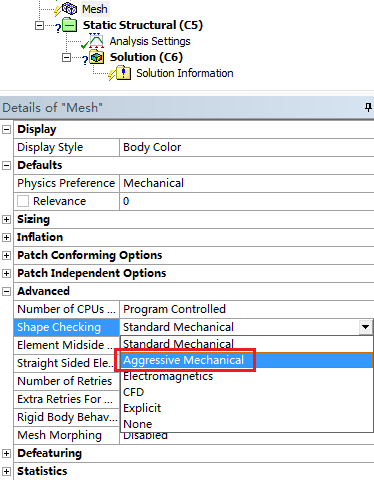The width and height of the screenshot is (374, 480).
Task: Click Program Controlled CPUs value
Action: coord(247,309)
